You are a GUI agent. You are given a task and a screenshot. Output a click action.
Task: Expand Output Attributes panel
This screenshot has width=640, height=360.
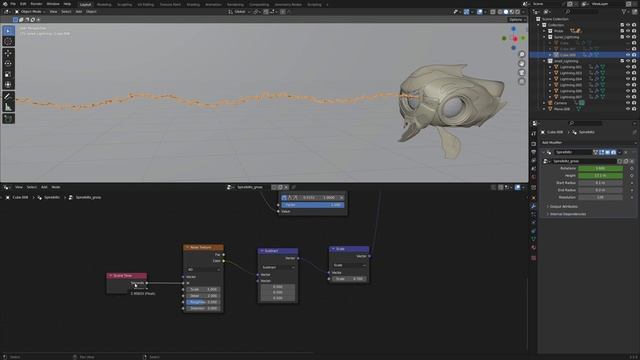point(564,207)
